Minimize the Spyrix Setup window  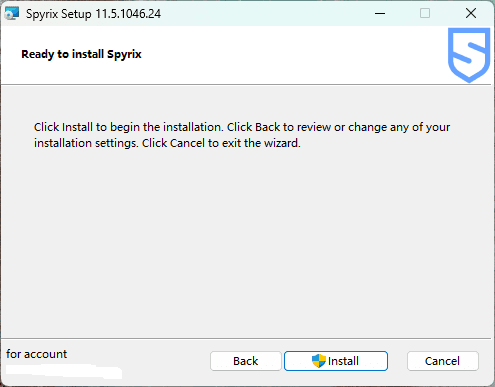(380, 13)
